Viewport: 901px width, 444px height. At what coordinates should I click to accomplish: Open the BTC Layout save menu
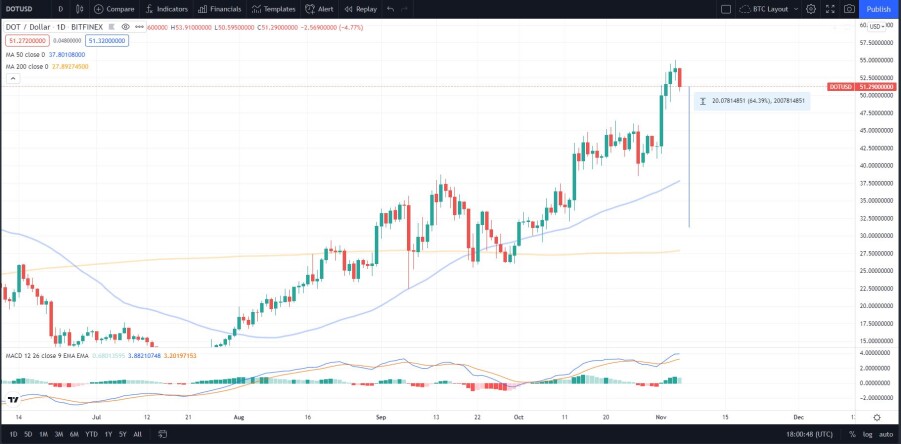769,9
